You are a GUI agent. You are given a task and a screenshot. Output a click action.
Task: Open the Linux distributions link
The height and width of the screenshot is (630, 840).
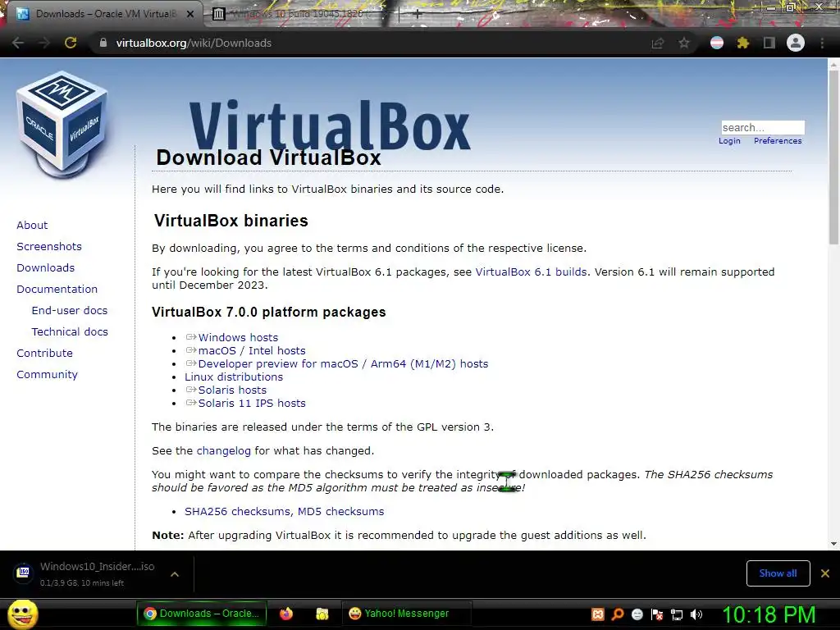[234, 377]
